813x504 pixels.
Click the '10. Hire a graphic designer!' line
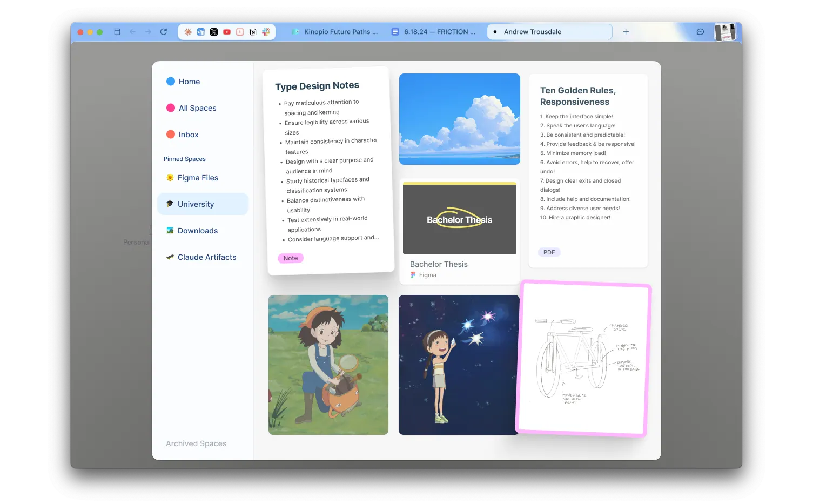click(x=575, y=217)
